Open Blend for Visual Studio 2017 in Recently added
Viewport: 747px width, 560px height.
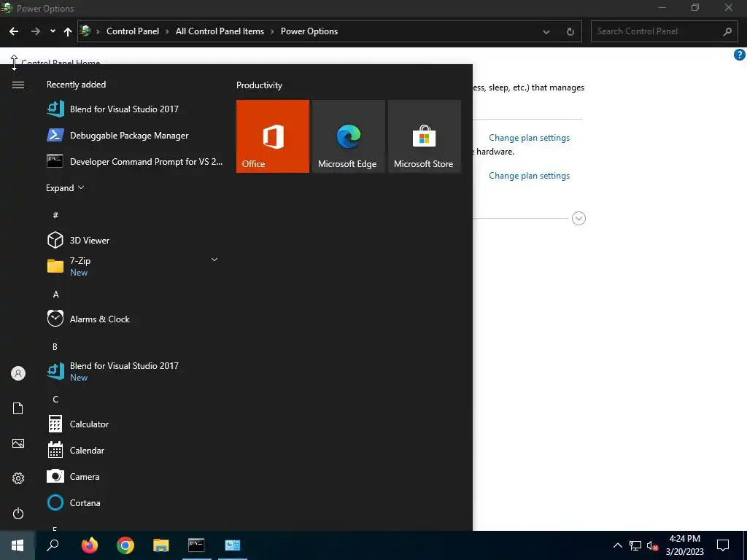135,109
